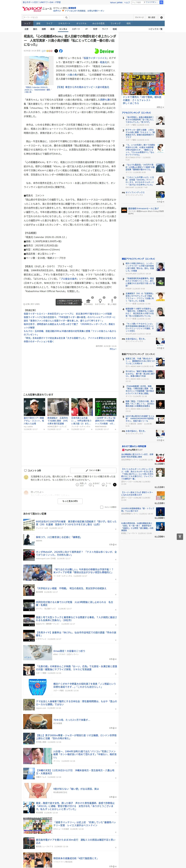Share article on X (Twitter) icon

click(x=56, y=51)
